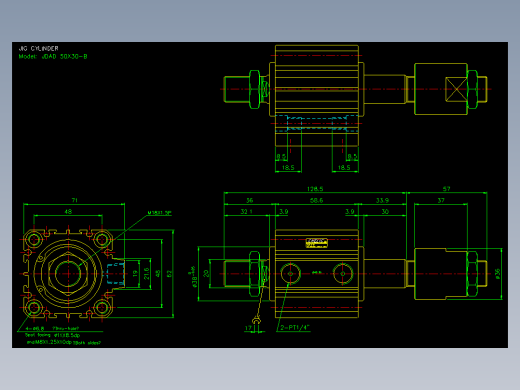Screen dimensions: 520x390
Task: Pick the vertical 19 dimension text
Action: (135, 274)
